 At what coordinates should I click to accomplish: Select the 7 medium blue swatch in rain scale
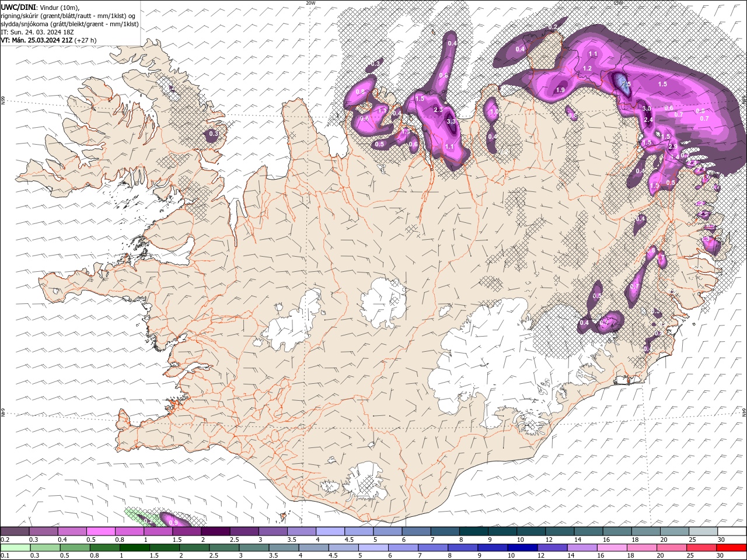[433, 548]
